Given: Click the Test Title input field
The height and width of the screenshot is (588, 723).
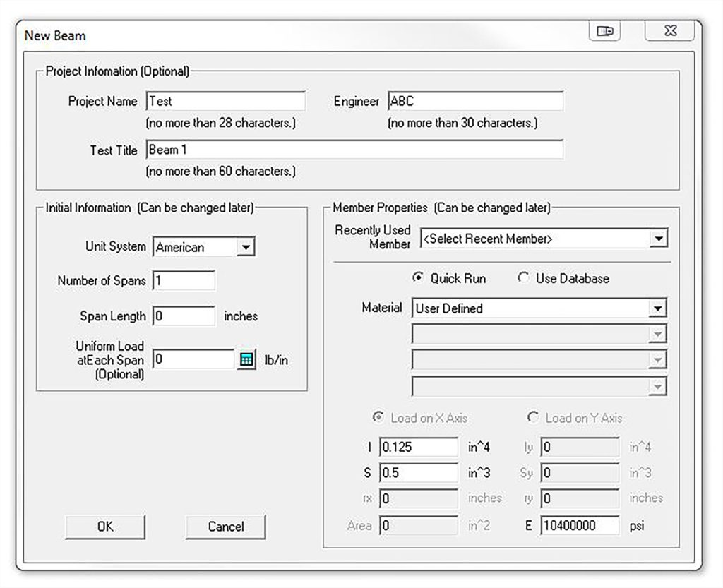Looking at the screenshot, I should pyautogui.click(x=354, y=150).
